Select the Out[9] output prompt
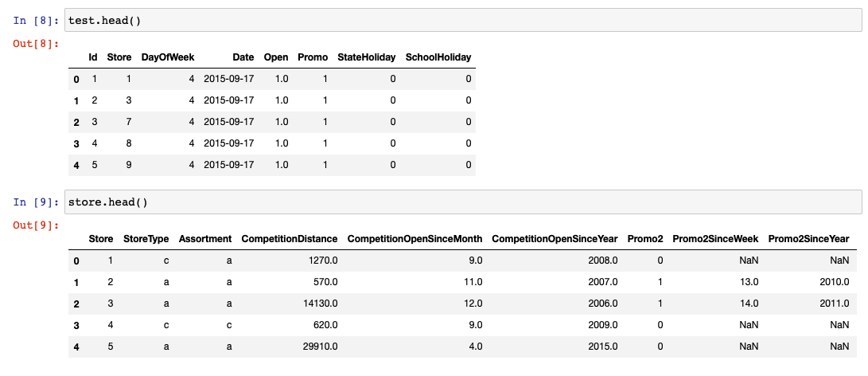The width and height of the screenshot is (868, 376). pos(36,225)
